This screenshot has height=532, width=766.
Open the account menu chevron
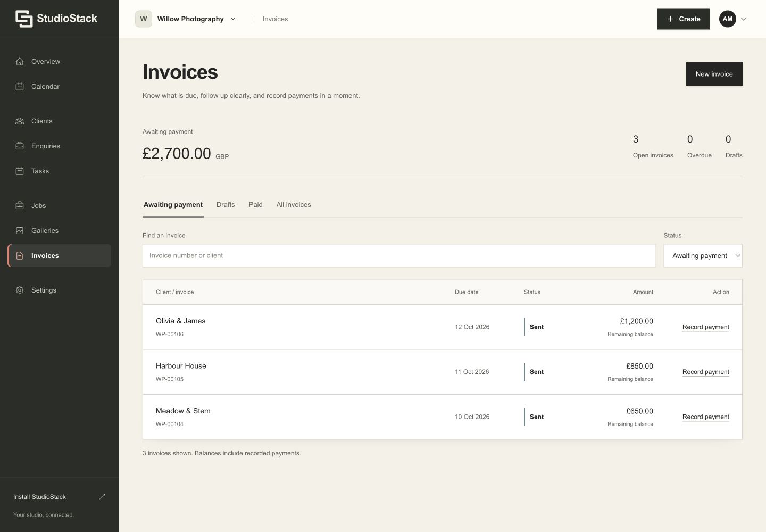coord(744,19)
